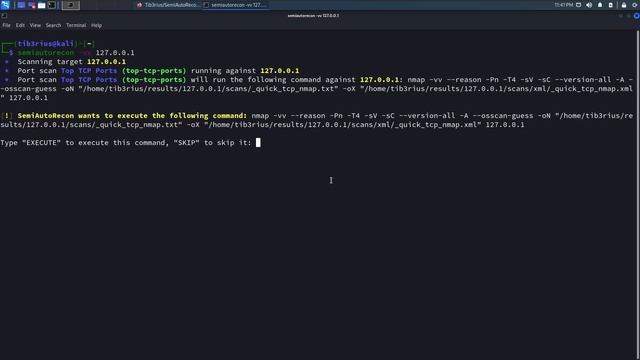Open the View menu

(35, 25)
